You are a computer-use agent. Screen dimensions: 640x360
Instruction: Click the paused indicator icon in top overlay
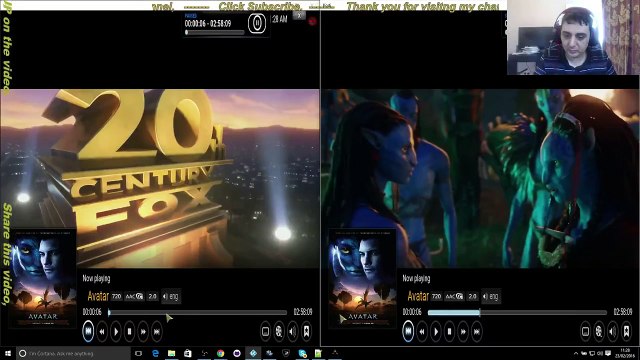(x=257, y=23)
